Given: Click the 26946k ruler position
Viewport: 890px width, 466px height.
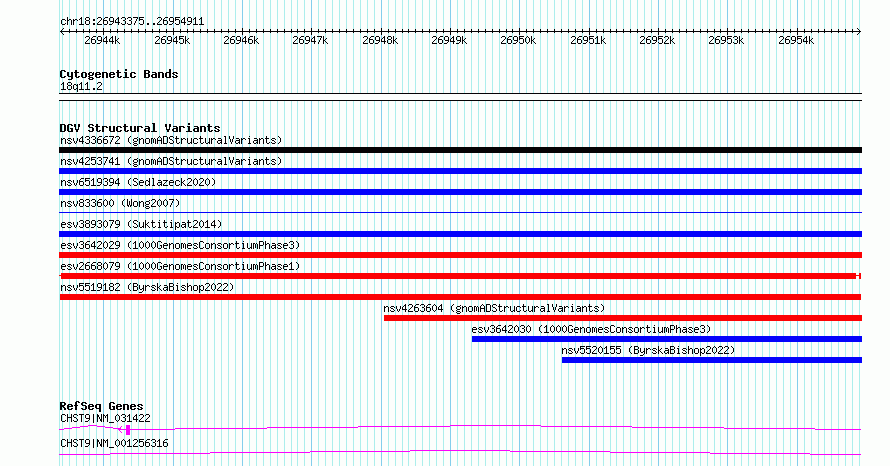Looking at the screenshot, I should [x=241, y=40].
